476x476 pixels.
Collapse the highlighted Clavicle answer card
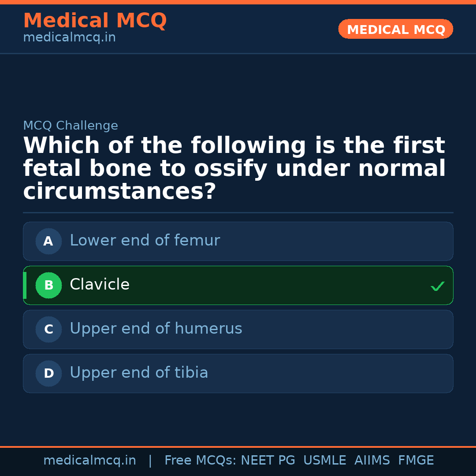pyautogui.click(x=238, y=285)
